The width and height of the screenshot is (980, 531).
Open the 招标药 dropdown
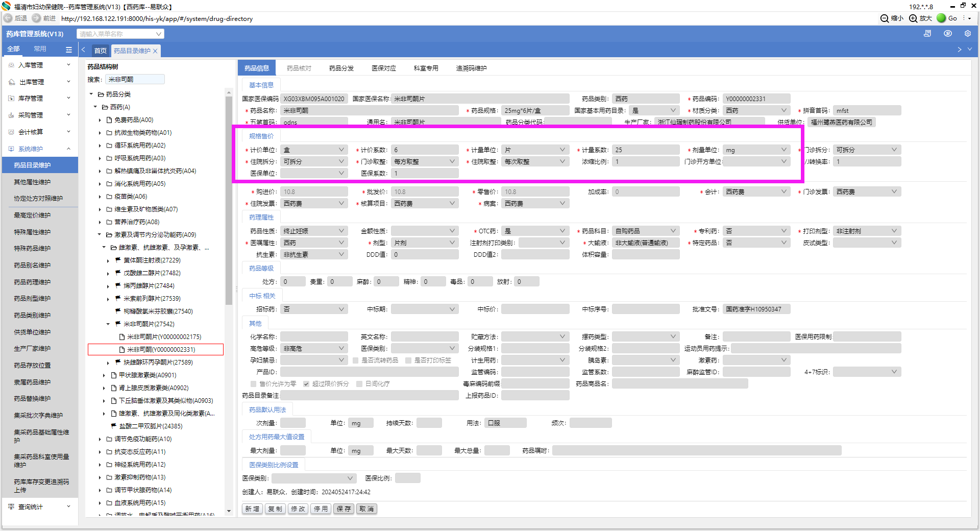314,309
